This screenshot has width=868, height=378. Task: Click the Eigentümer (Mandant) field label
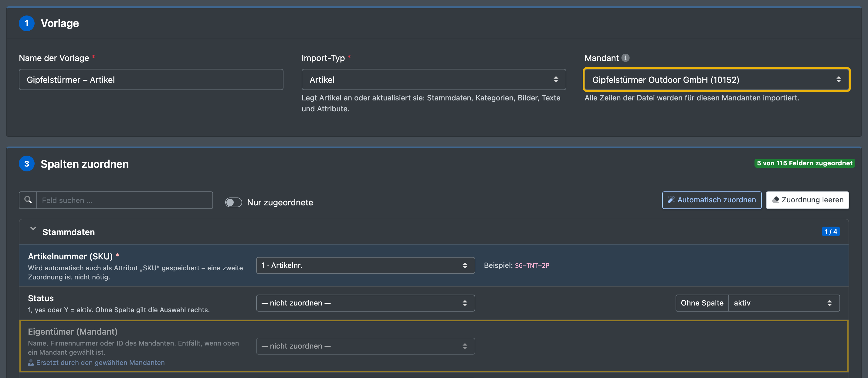point(73,332)
